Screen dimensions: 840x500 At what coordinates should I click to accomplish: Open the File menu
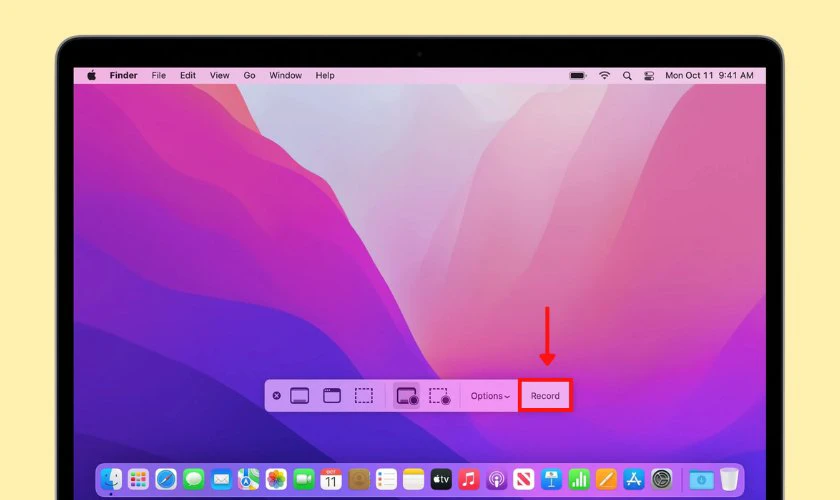coord(159,75)
